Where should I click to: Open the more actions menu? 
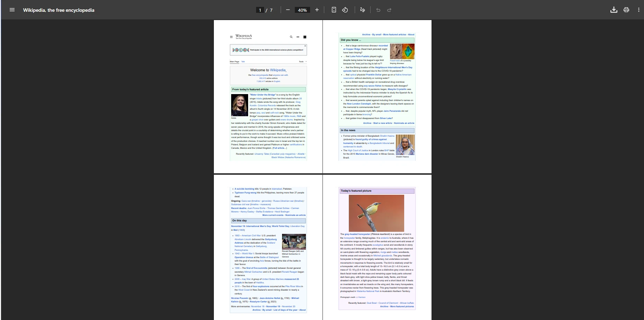638,10
